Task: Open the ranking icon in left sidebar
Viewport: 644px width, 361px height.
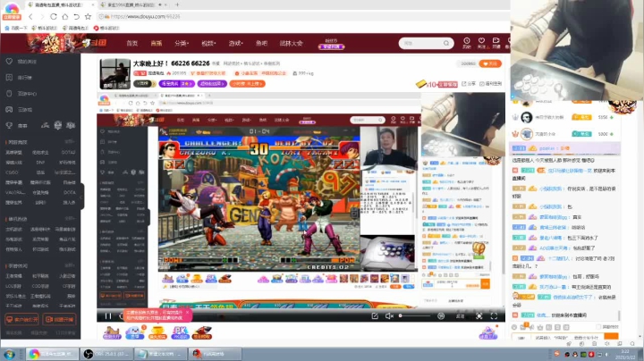Action: 9,77
